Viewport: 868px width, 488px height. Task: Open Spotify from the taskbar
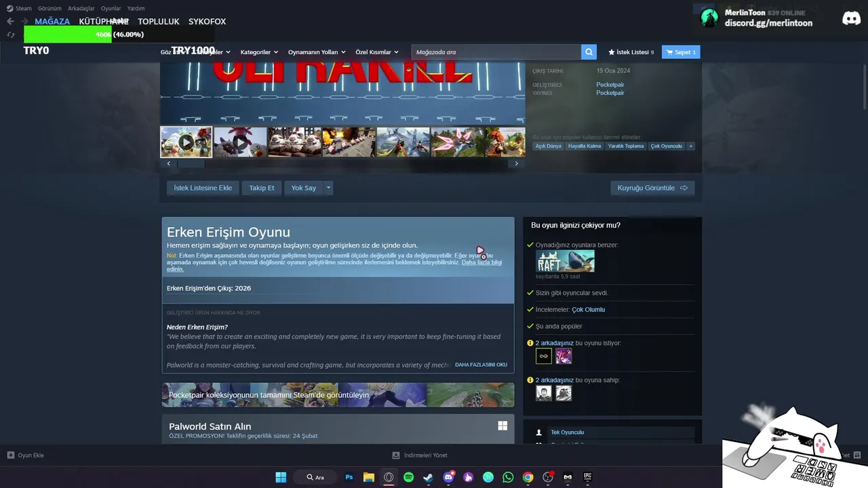pos(408,477)
